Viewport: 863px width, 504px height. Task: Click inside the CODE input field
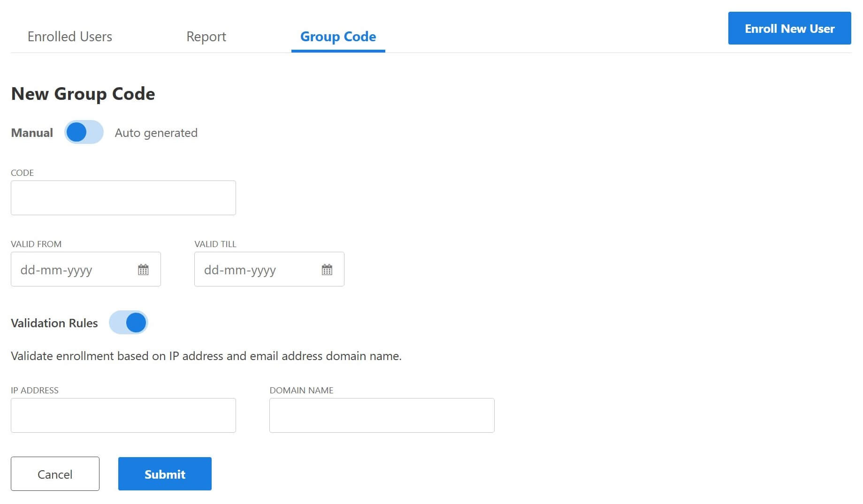click(123, 197)
